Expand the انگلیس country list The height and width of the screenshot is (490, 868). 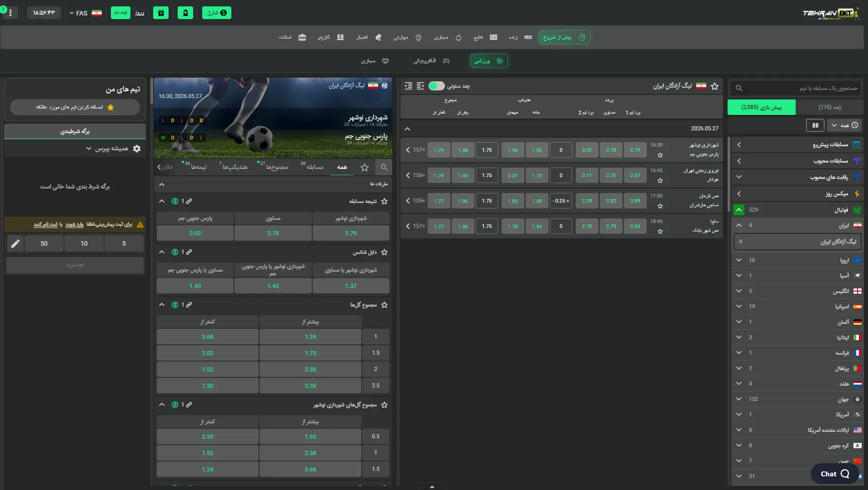(796, 291)
